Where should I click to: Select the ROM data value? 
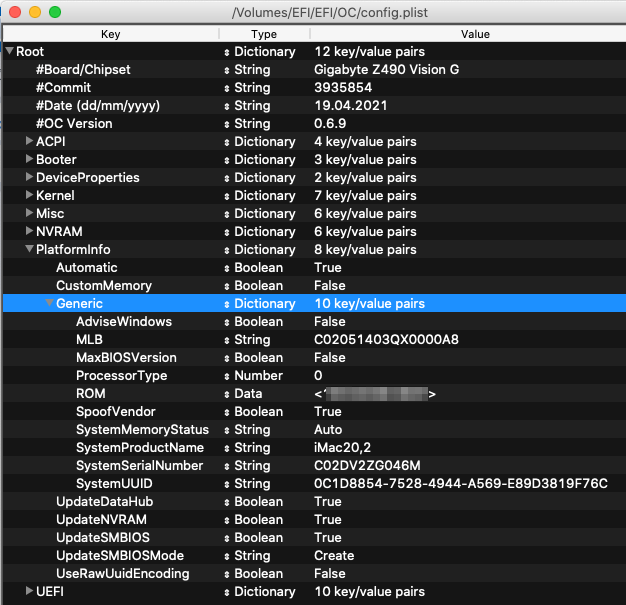375,394
